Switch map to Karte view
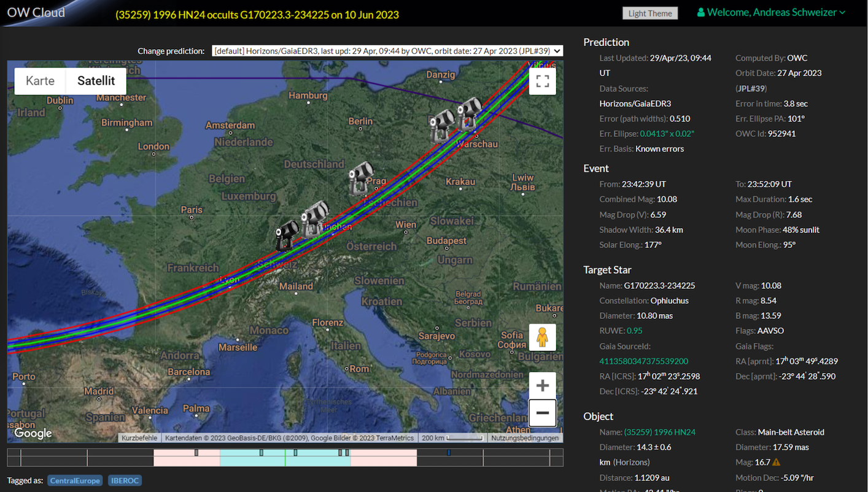 coord(40,81)
